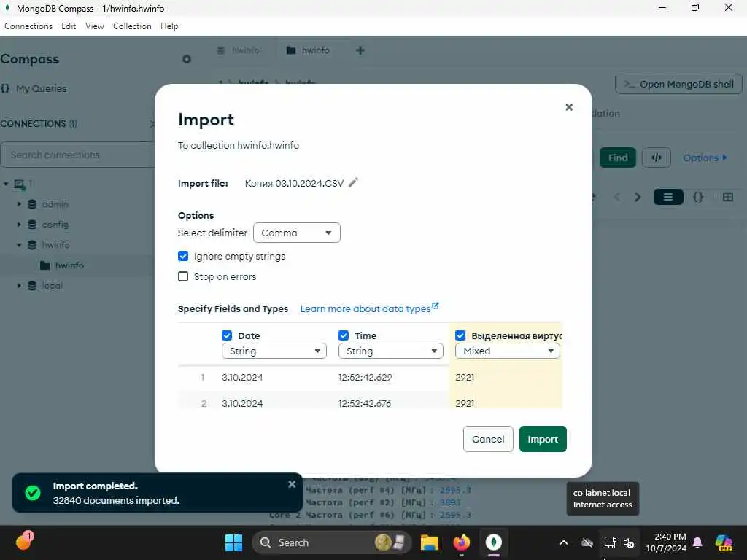
Task: Uncheck the Time field checkbox
Action: tap(344, 335)
